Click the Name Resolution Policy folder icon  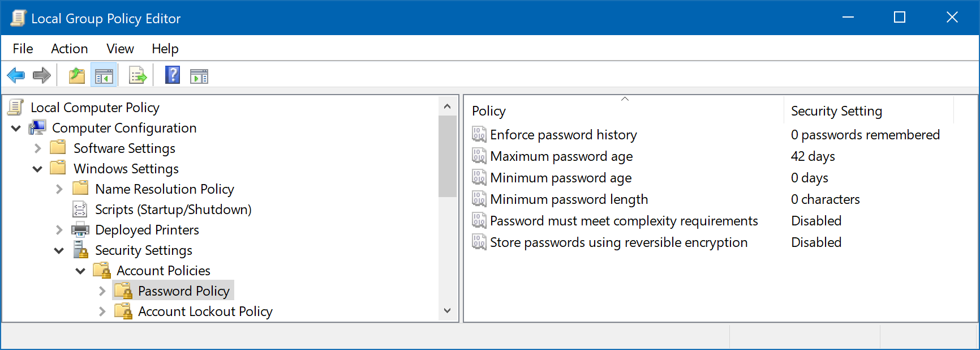[80, 188]
